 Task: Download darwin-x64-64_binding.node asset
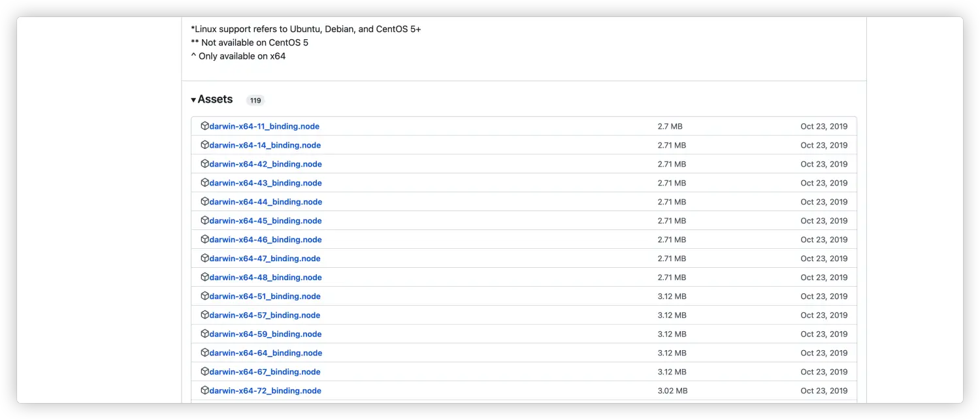click(x=265, y=353)
